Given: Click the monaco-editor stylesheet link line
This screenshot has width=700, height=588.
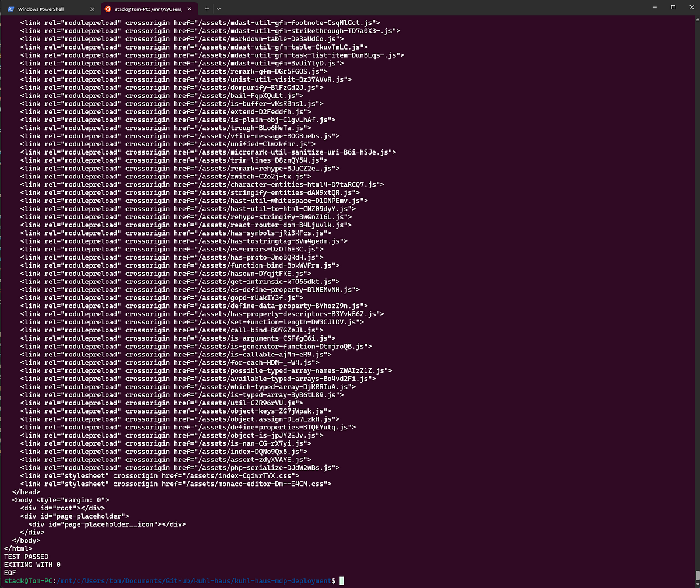Looking at the screenshot, I should click(x=175, y=484).
